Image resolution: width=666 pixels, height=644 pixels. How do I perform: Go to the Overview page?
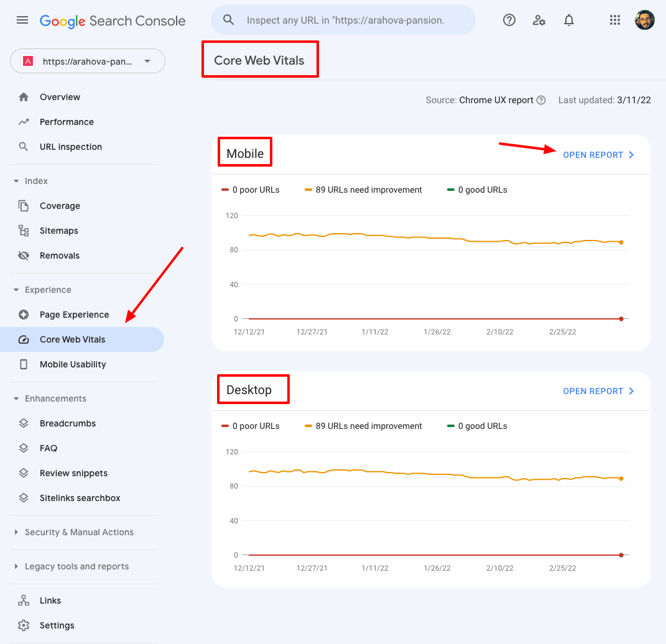click(x=60, y=97)
